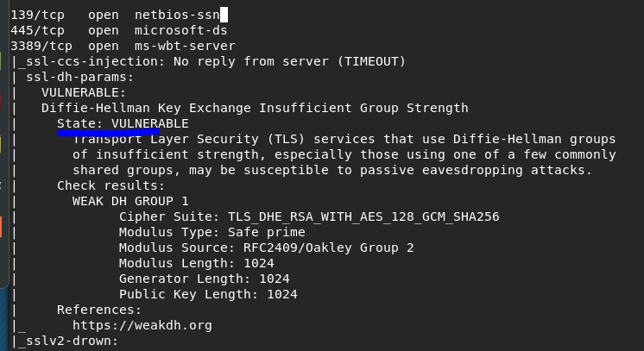Image resolution: width=644 pixels, height=351 pixels.
Task: Click the Generator Length: 1024 line
Action: coord(204,279)
